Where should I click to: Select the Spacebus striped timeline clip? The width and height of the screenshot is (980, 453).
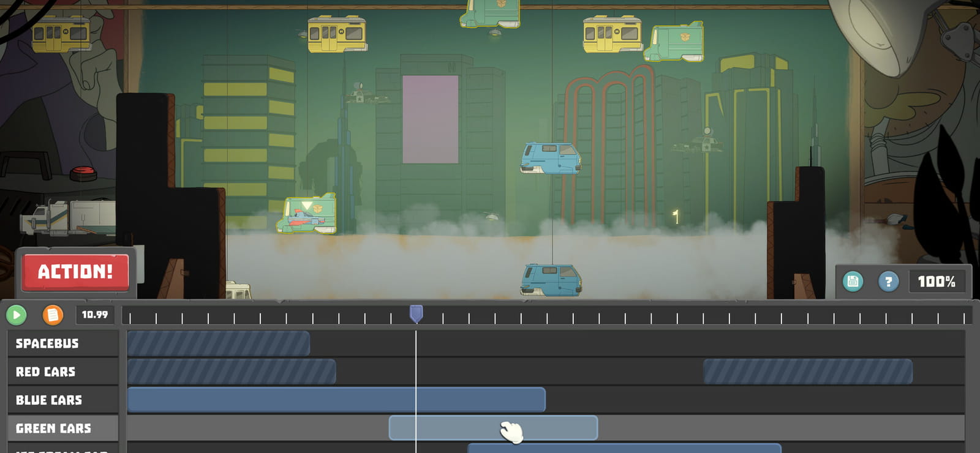219,343
